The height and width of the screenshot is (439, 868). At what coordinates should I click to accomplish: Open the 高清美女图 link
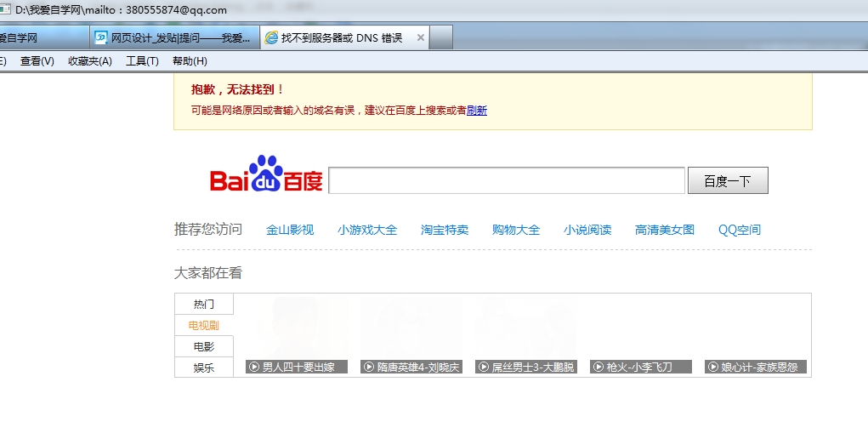pyautogui.click(x=664, y=230)
